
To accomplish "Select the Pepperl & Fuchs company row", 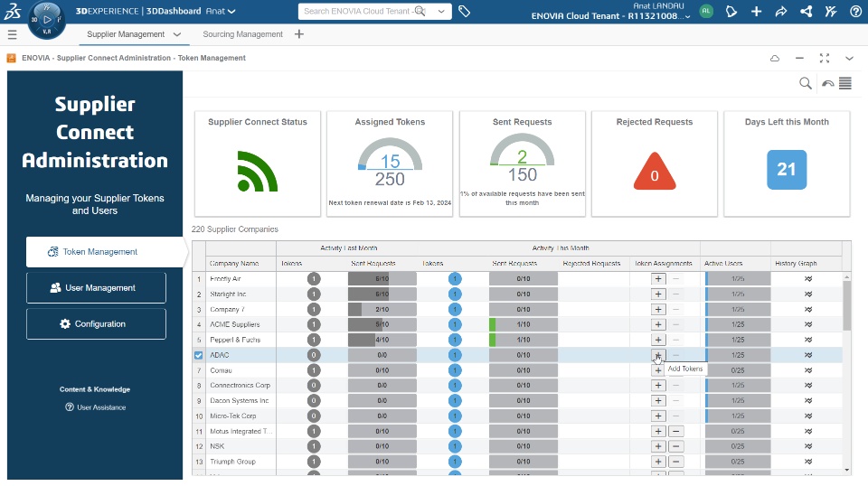I will tap(235, 340).
